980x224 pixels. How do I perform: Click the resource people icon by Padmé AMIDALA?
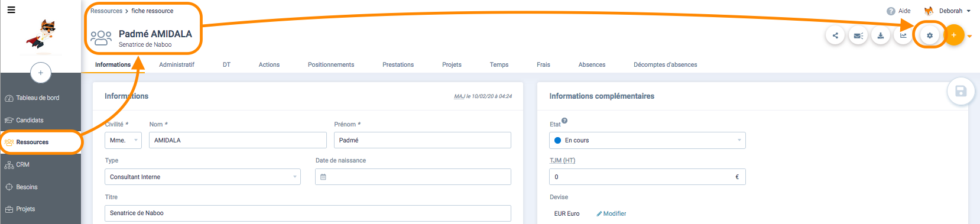(101, 38)
